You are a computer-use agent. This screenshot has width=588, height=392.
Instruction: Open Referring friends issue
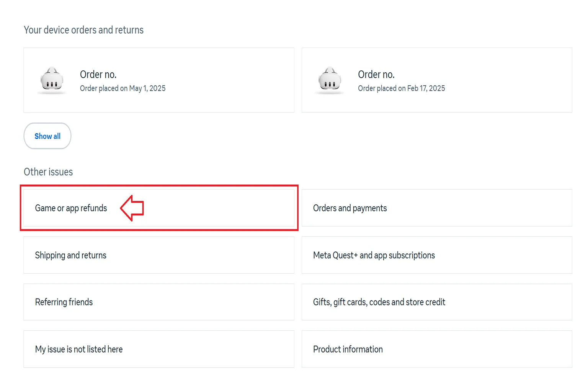pyautogui.click(x=159, y=302)
